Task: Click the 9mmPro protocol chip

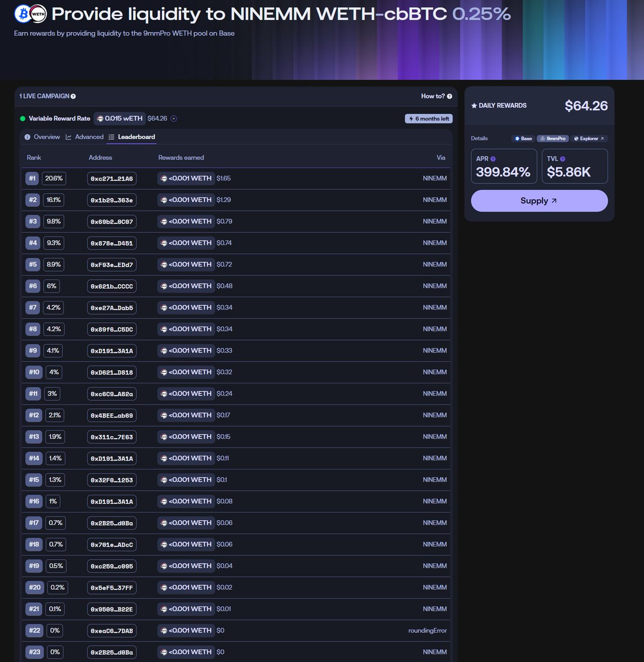Action: tap(553, 138)
